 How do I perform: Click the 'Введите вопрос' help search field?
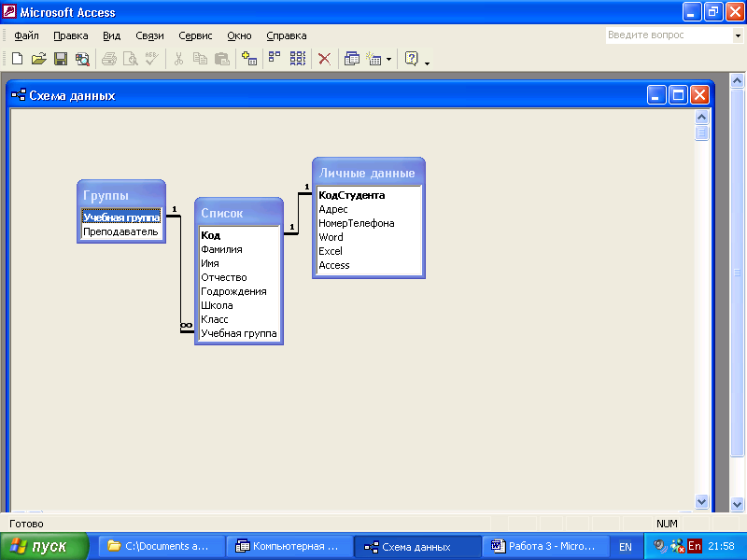669,35
